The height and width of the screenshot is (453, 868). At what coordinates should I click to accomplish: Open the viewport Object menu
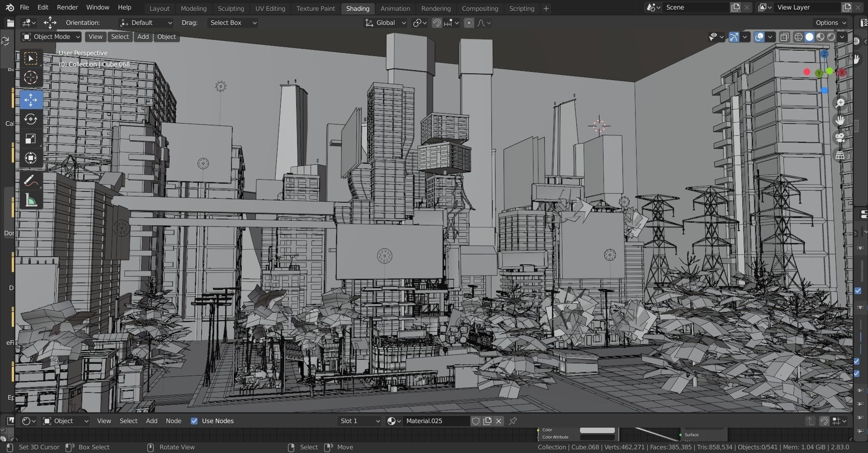[166, 37]
